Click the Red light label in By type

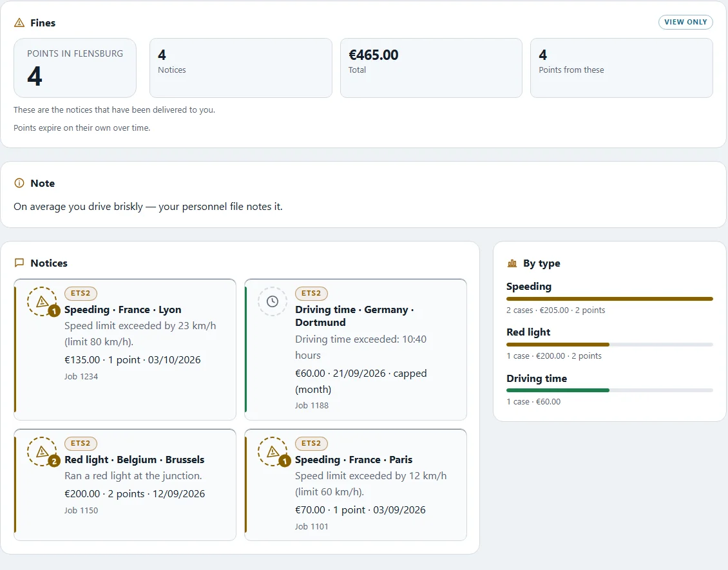[x=528, y=332]
